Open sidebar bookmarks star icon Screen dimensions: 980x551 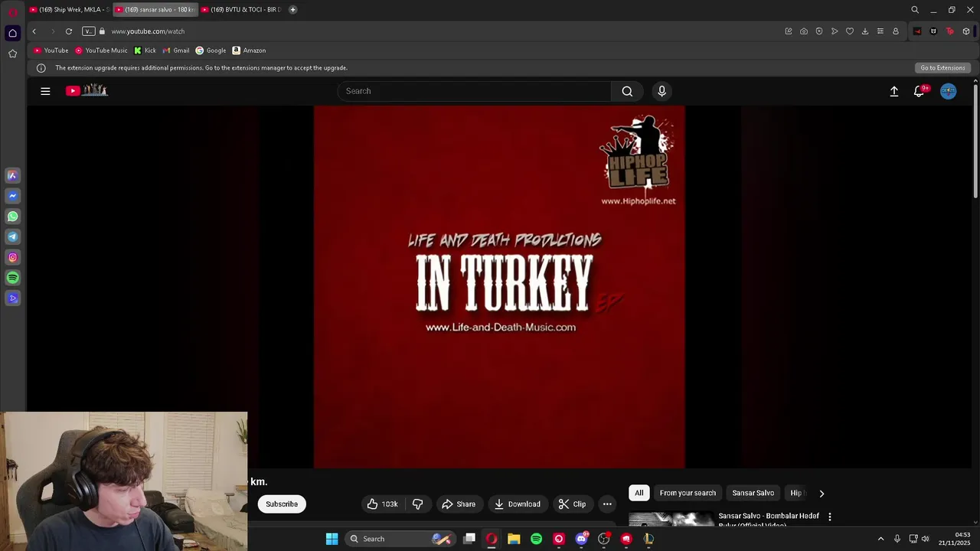[12, 54]
